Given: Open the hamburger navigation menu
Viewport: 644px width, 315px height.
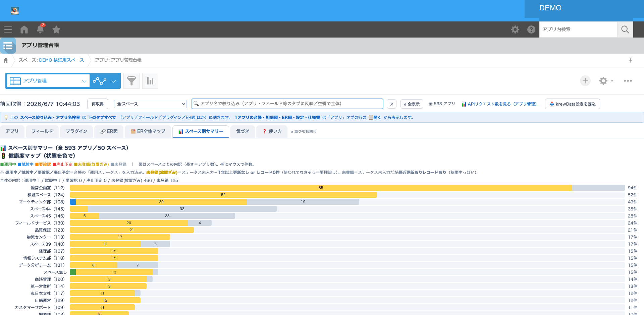Looking at the screenshot, I should (8, 29).
